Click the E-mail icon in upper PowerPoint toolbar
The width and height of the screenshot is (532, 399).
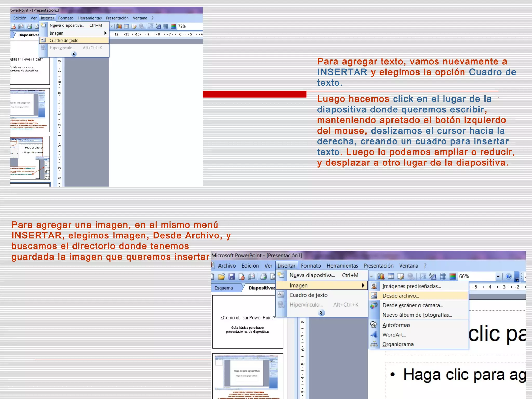[21, 26]
